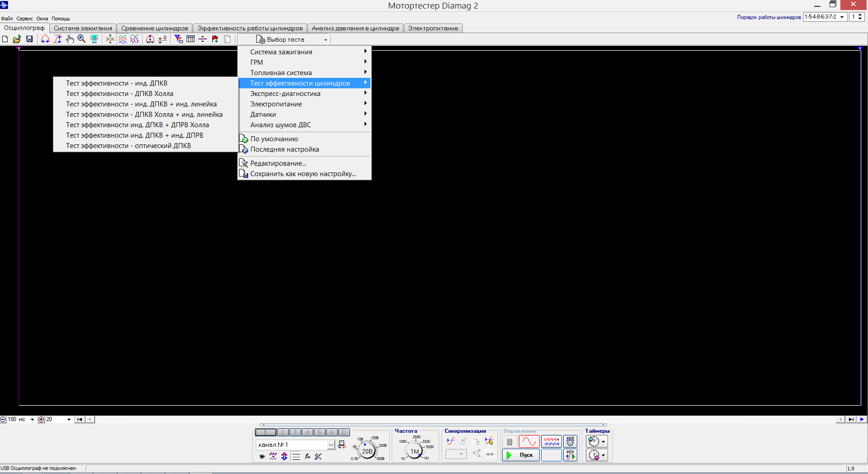The width and height of the screenshot is (868, 474).
Task: Click the AUTO start button with green arrow
Action: tap(570, 455)
